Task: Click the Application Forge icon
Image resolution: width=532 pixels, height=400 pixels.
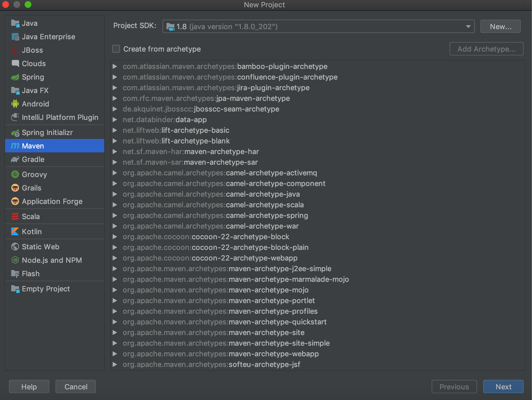Action: point(15,201)
